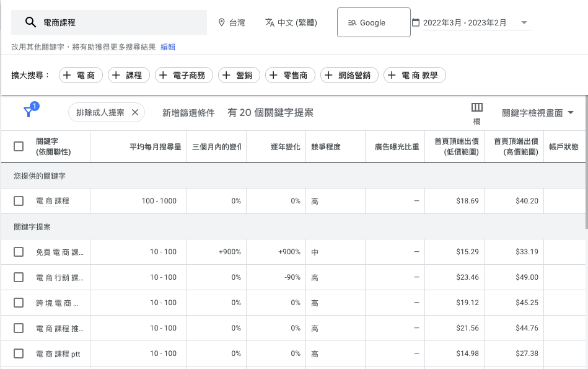Screen dimensions: 588x369
Task: Click the $45.25 high bid value
Action: 527,303
